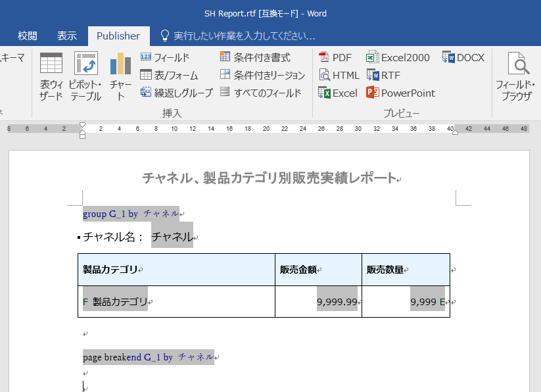
Task: Insert Repeating Group (繰返しグループ)
Action: point(176,93)
